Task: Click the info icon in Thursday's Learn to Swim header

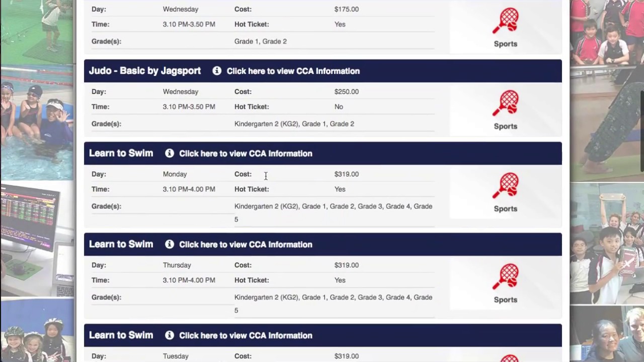Action: click(170, 244)
